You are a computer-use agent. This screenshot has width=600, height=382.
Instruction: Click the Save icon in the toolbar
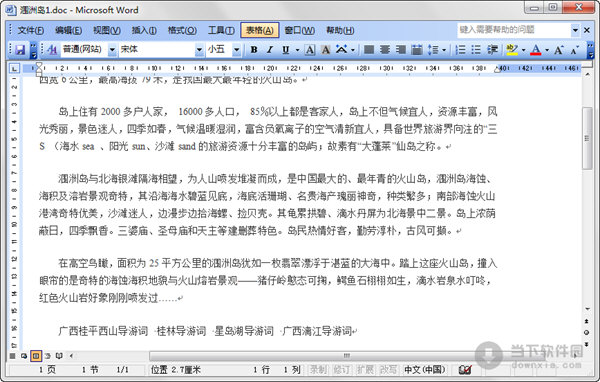20,49
